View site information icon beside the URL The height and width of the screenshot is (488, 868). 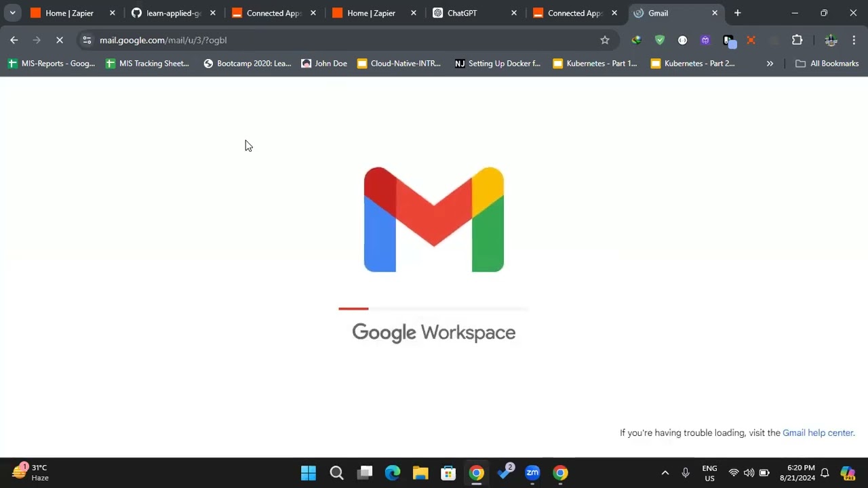86,40
